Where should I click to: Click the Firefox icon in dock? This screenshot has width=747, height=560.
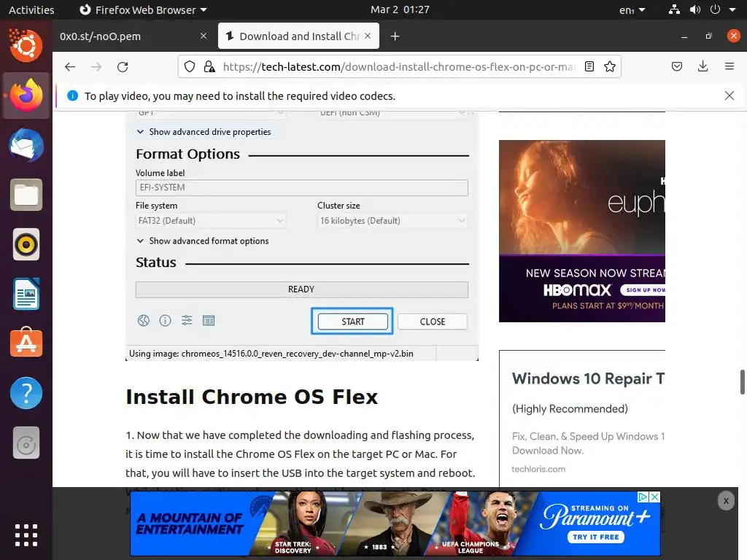(x=26, y=96)
